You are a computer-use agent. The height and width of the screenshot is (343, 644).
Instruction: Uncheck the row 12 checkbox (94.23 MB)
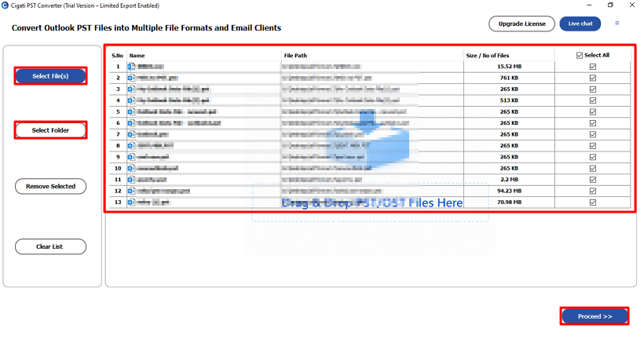(593, 191)
